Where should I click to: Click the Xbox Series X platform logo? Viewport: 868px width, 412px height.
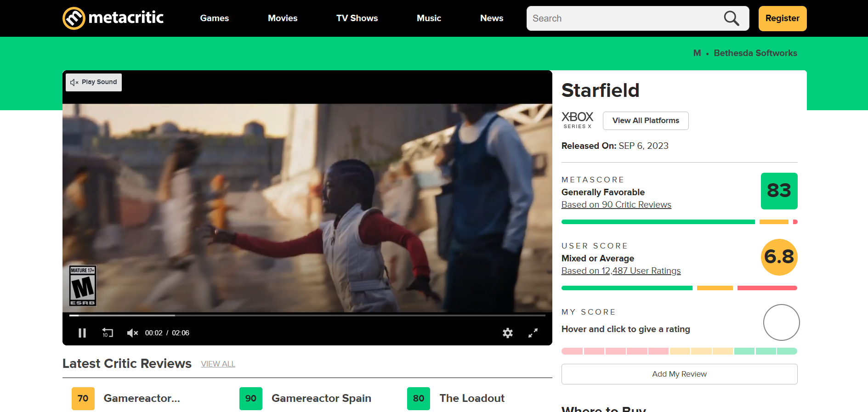(x=578, y=120)
